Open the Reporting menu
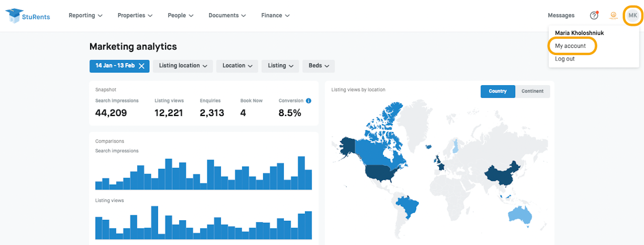Viewport: 644px width, 245px height. [86, 16]
